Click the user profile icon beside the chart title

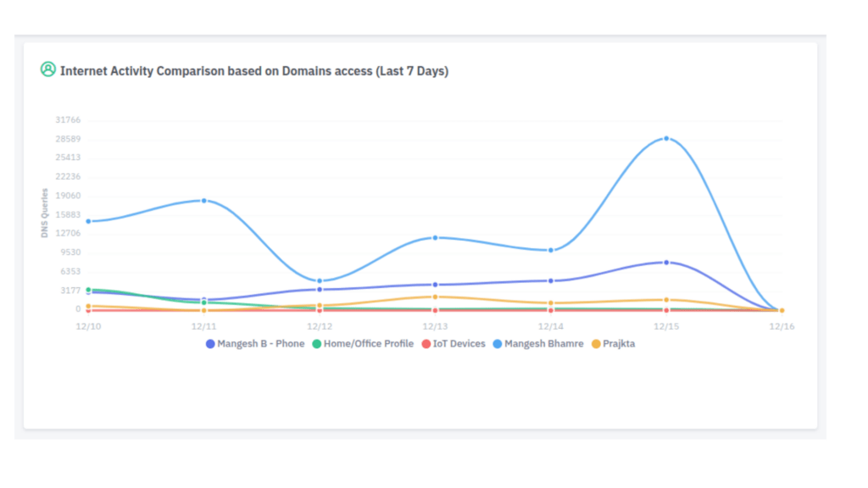[x=47, y=69]
